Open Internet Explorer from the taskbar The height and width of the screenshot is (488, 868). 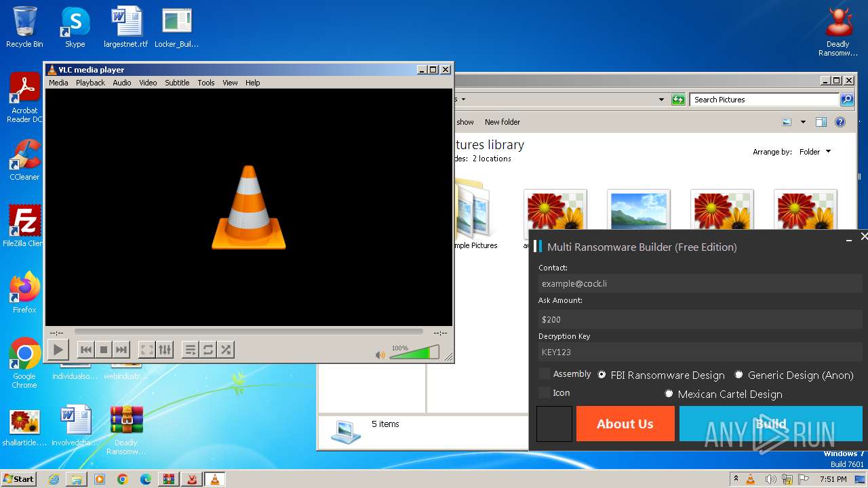pyautogui.click(x=54, y=479)
